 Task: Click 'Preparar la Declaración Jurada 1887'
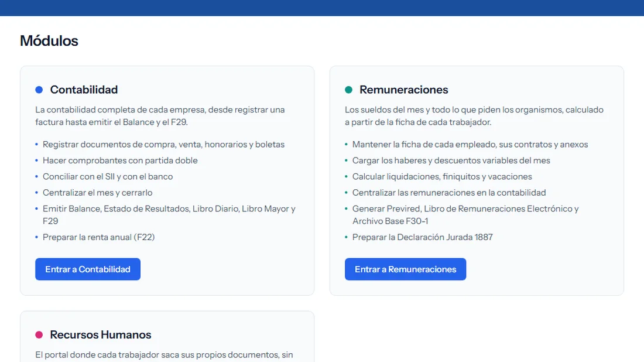pos(422,237)
